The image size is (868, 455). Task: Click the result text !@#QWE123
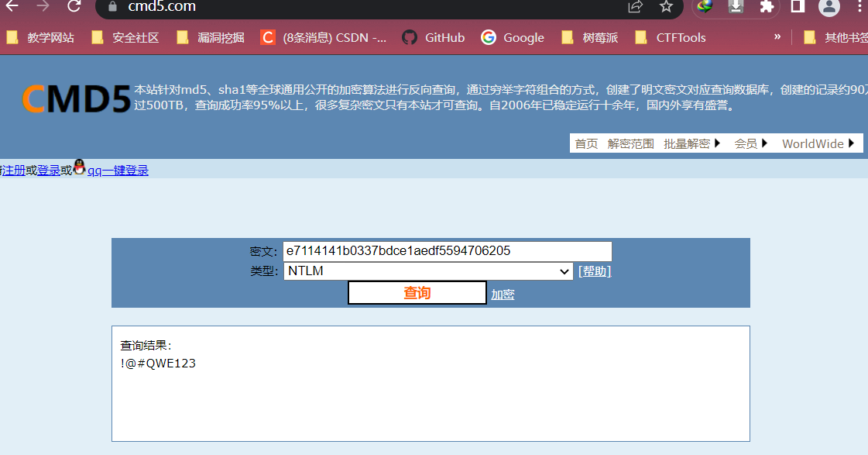point(158,364)
